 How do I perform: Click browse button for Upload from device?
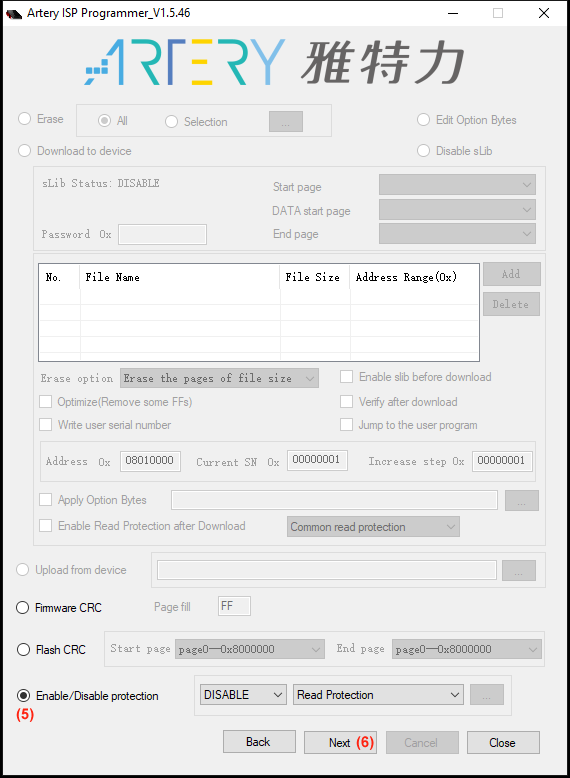tap(519, 571)
